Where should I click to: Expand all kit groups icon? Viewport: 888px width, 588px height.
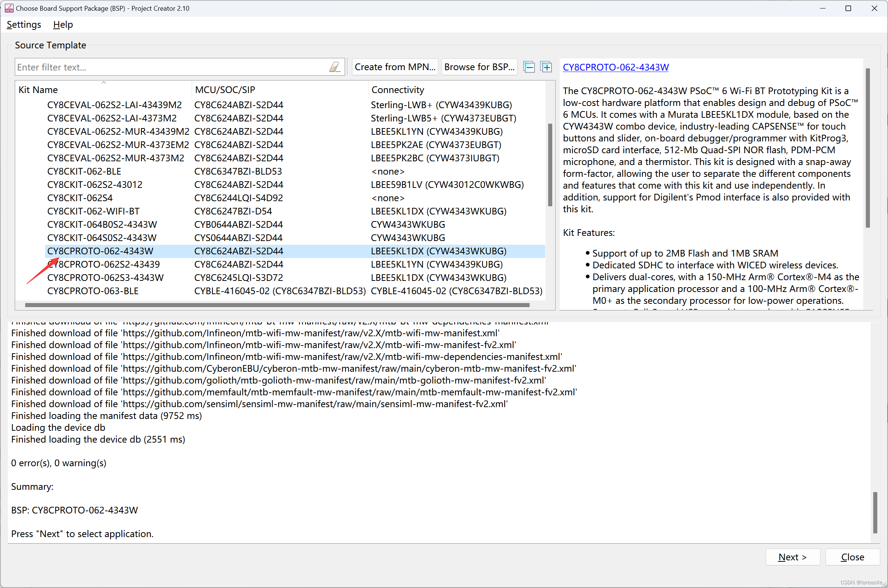[x=546, y=67]
